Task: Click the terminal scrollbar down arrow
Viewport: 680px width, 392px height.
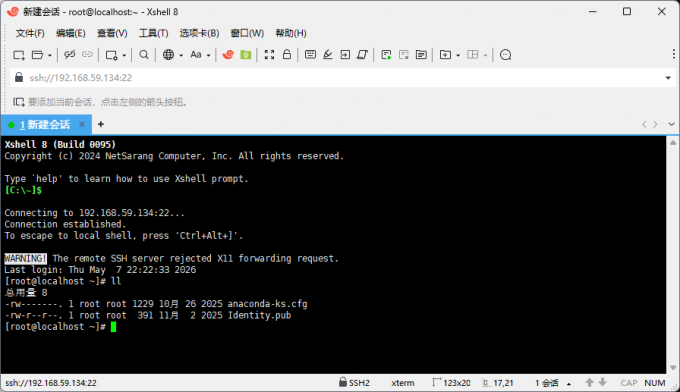Action: (673, 368)
